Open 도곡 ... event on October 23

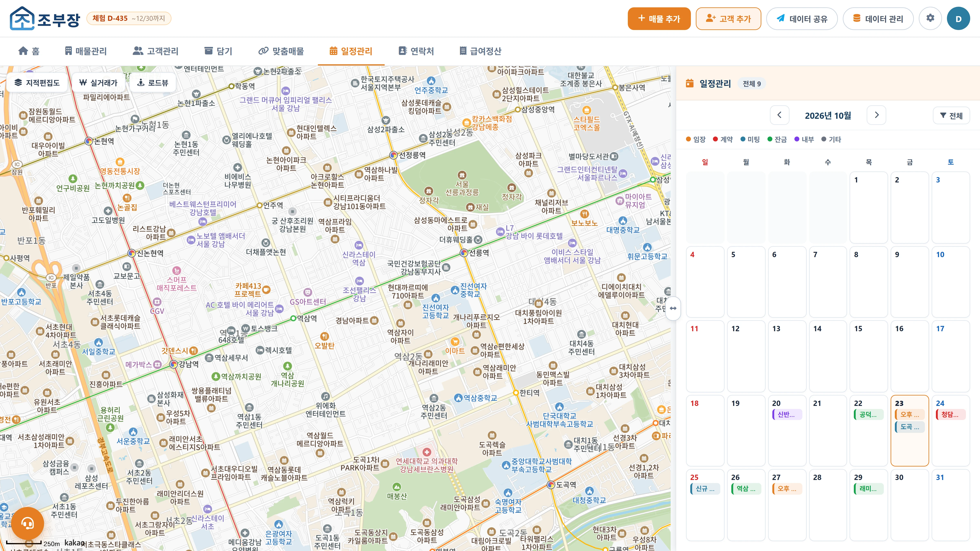(x=910, y=427)
